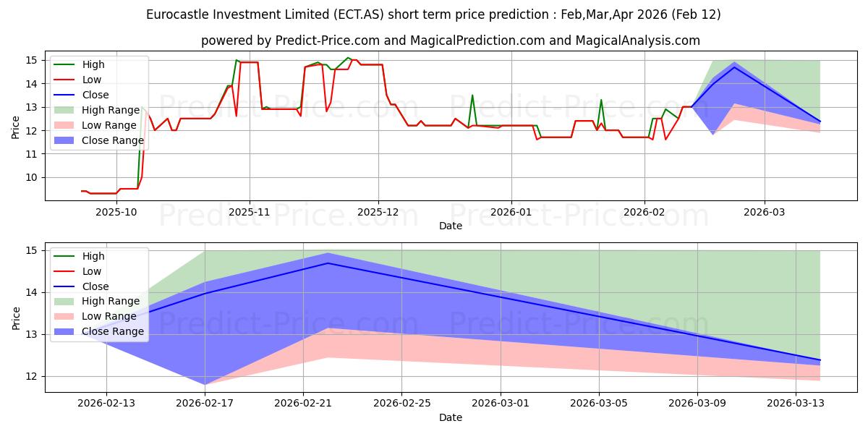Click blue Close Range swatch in bottom legend
This screenshot has width=868, height=434.
tap(66, 331)
